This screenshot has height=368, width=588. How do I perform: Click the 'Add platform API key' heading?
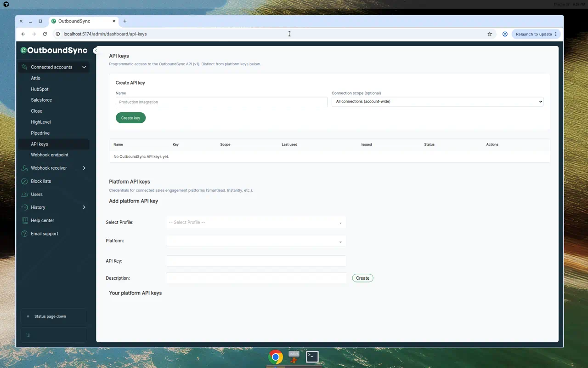[x=133, y=201]
